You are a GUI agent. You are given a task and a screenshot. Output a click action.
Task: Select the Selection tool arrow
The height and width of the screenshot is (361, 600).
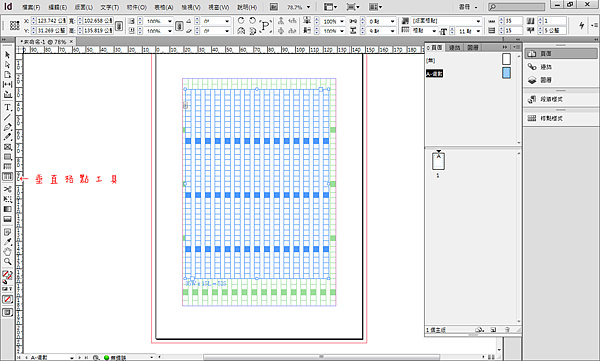point(7,55)
